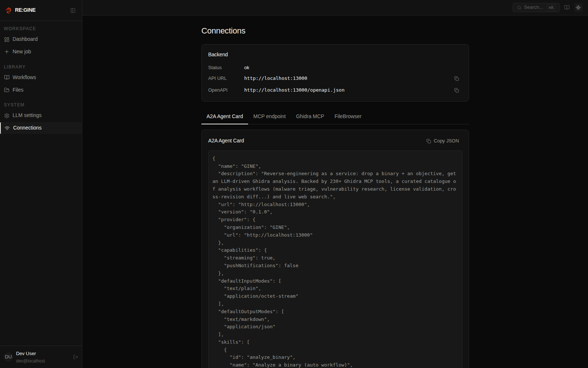588x368 pixels.
Task: Click the "application/octet-stream" JSON line
Action: click(261, 296)
